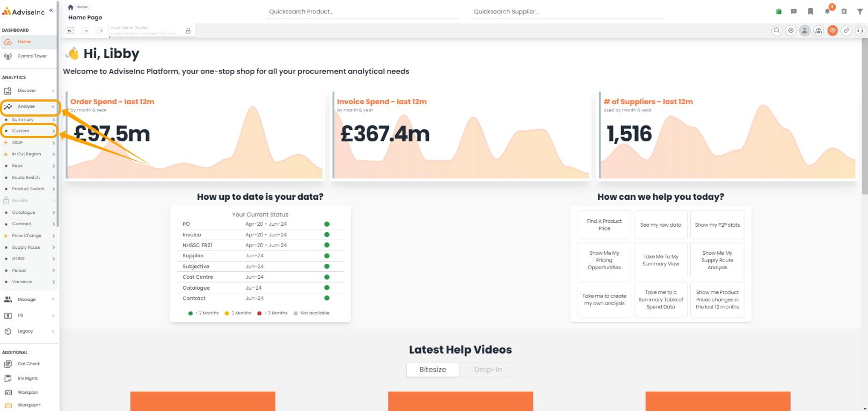Screen dimensions: 868x411
Task: Open the filter funnel icon
Action: pyautogui.click(x=860, y=11)
